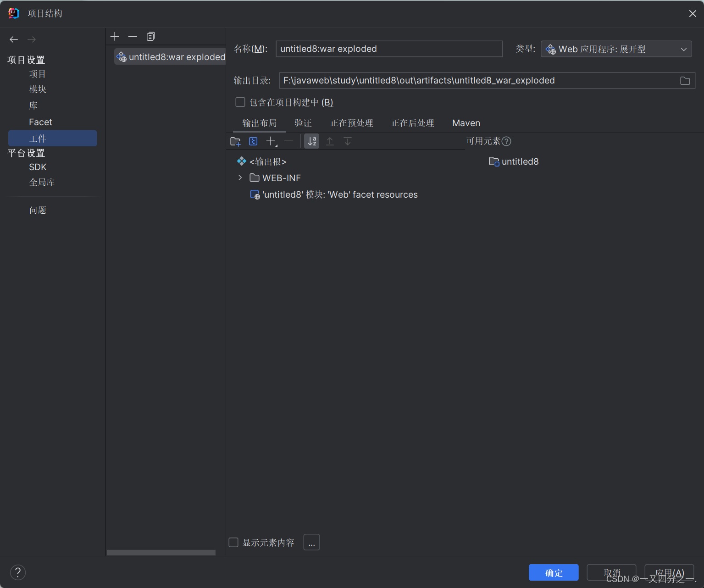Screen dimensions: 704x588
Task: Focus the artifact name input field
Action: tap(389, 49)
